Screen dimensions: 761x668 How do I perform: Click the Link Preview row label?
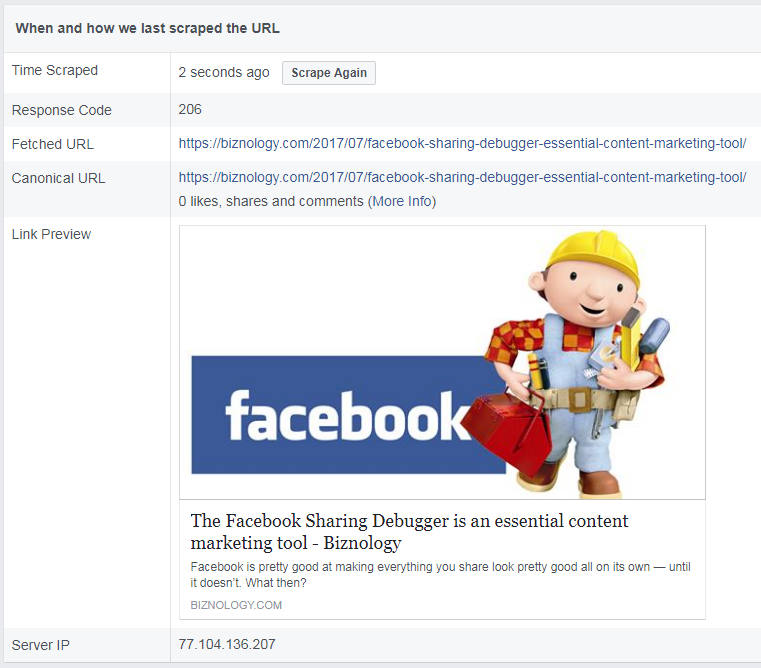point(51,234)
